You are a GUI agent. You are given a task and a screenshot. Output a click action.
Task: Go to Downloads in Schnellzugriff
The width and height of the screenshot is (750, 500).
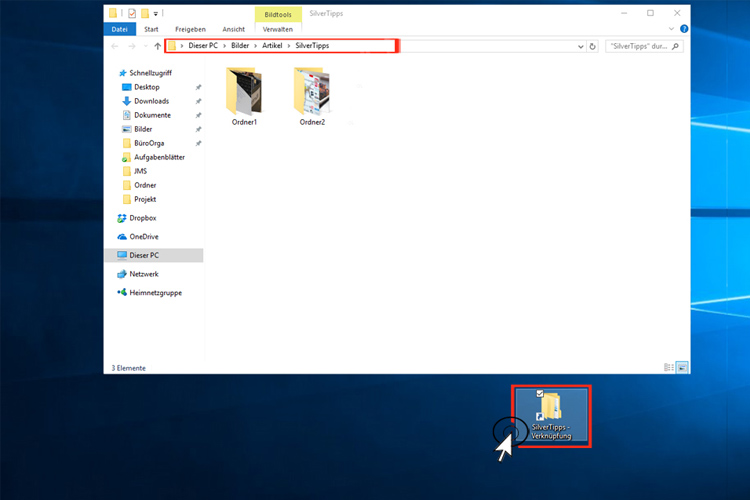pyautogui.click(x=150, y=101)
